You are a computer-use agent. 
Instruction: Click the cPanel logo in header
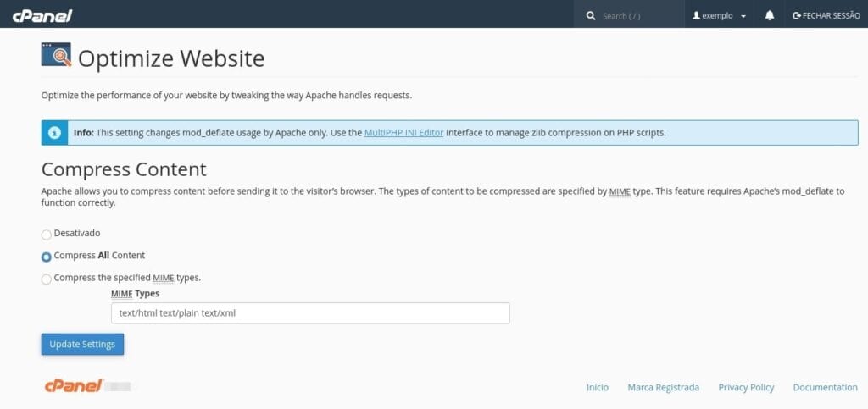[42, 15]
